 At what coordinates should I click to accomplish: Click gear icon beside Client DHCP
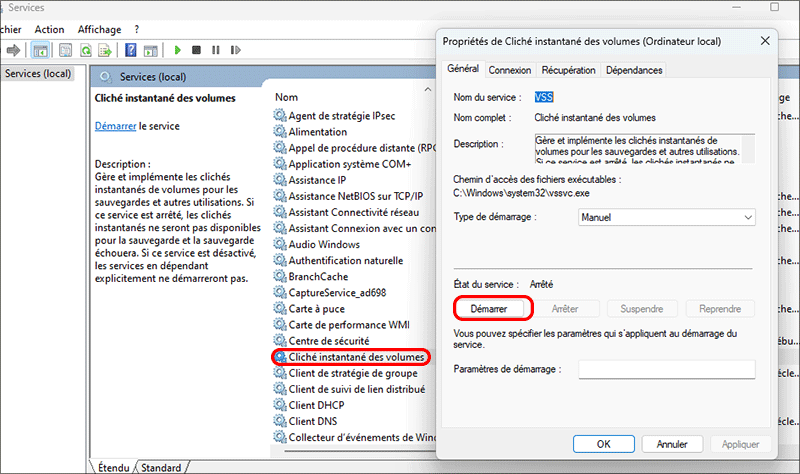[280, 405]
